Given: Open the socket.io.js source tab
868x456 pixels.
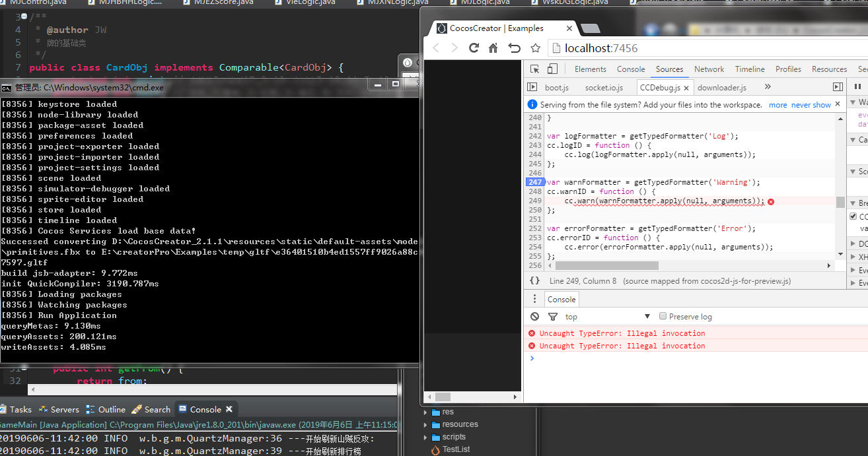Looking at the screenshot, I should [x=604, y=88].
